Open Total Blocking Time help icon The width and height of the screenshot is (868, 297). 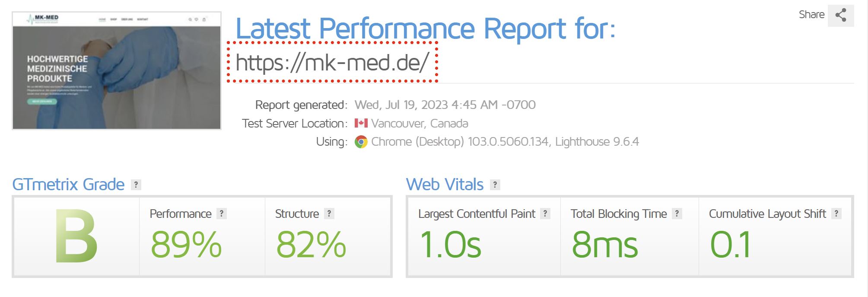pos(677,214)
